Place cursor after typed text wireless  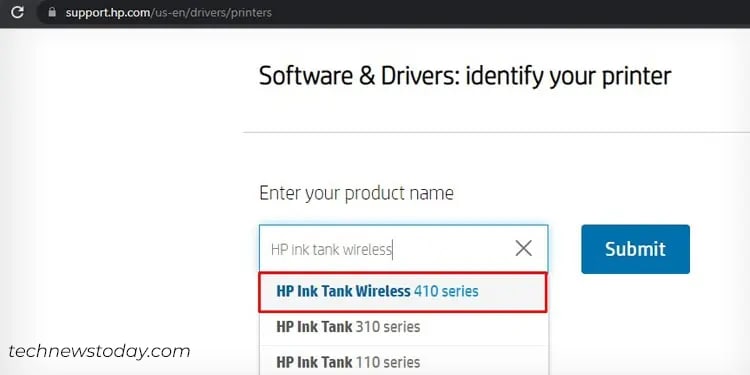pyautogui.click(x=393, y=250)
